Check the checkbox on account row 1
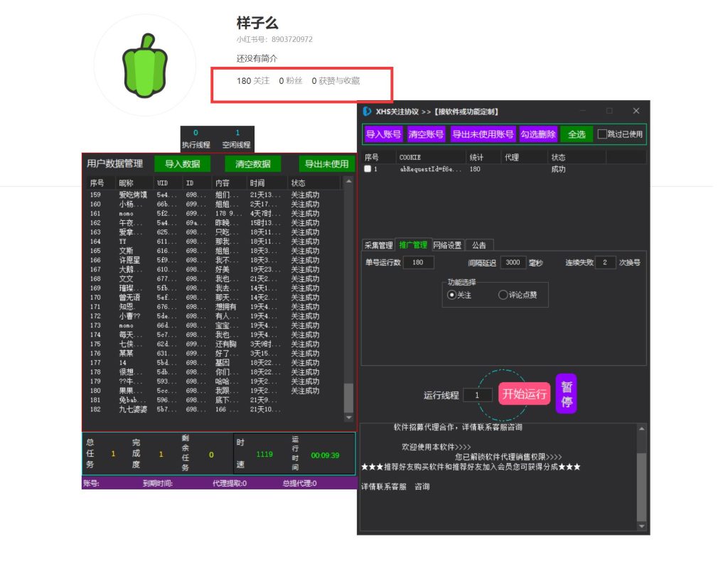 (x=367, y=168)
